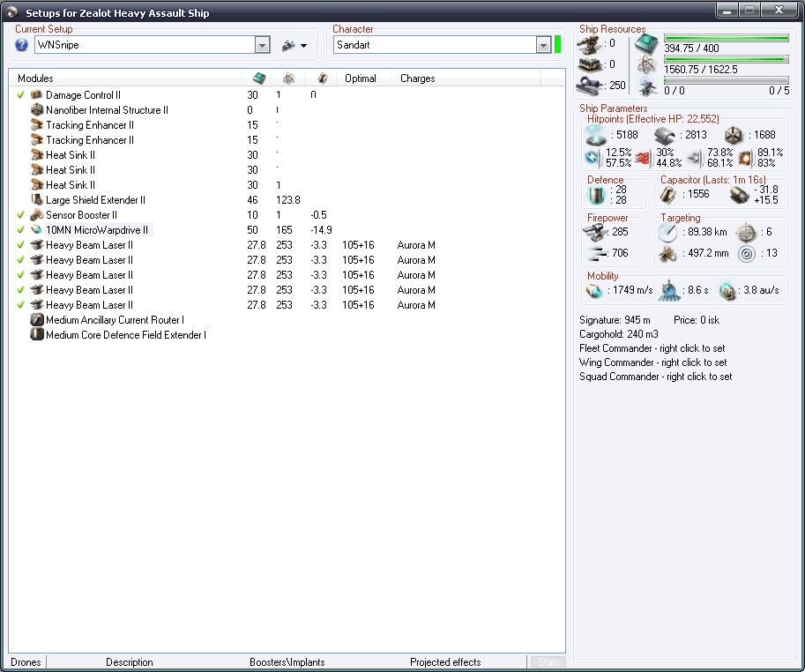This screenshot has height=672, width=805.
Task: Click the Sensor Booster II module icon
Action: tap(36, 214)
